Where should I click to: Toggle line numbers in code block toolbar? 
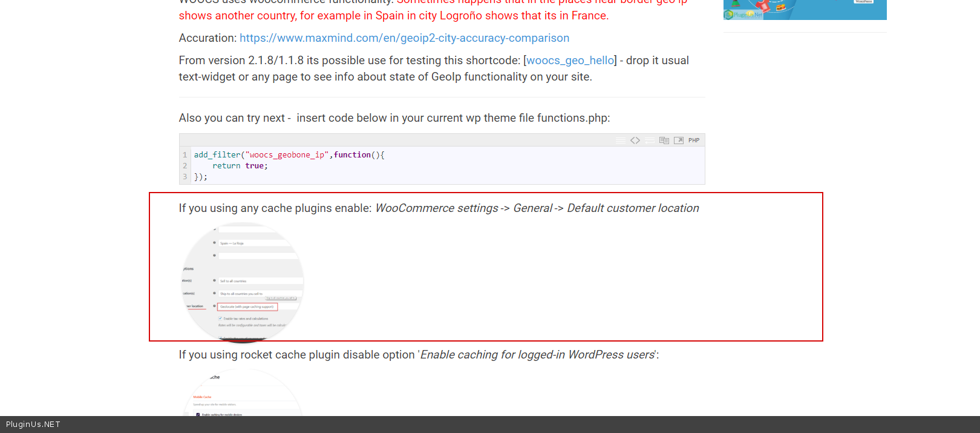coord(621,140)
